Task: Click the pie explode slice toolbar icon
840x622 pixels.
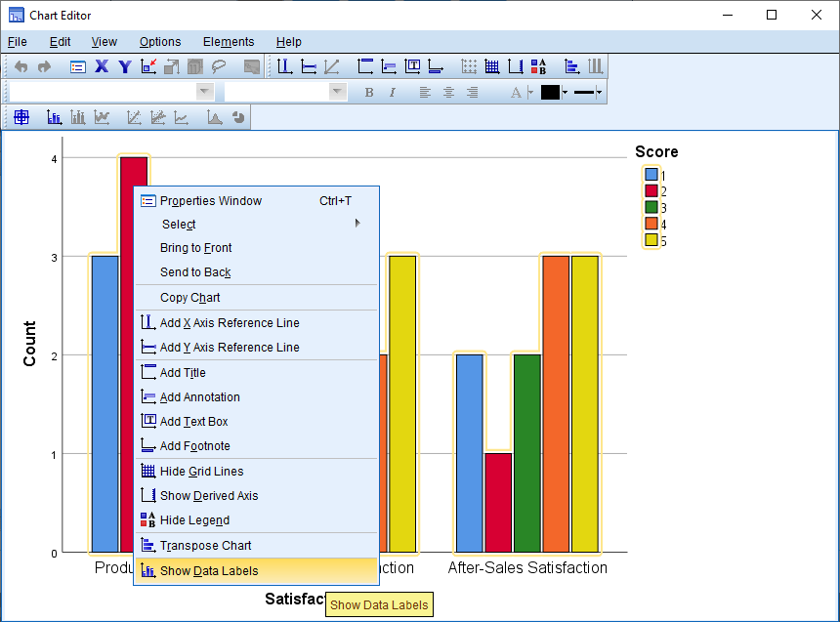Action: pos(238,117)
